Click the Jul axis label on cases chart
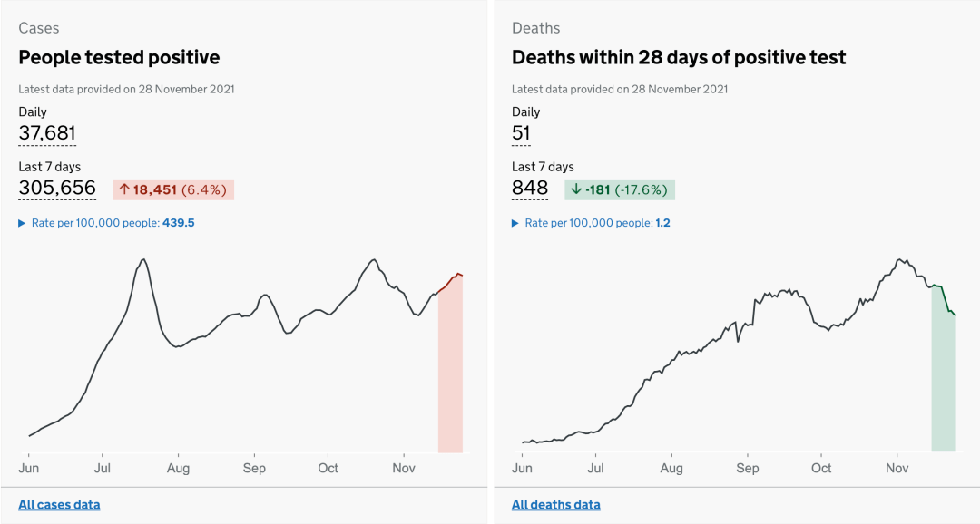980x524 pixels. [x=103, y=468]
